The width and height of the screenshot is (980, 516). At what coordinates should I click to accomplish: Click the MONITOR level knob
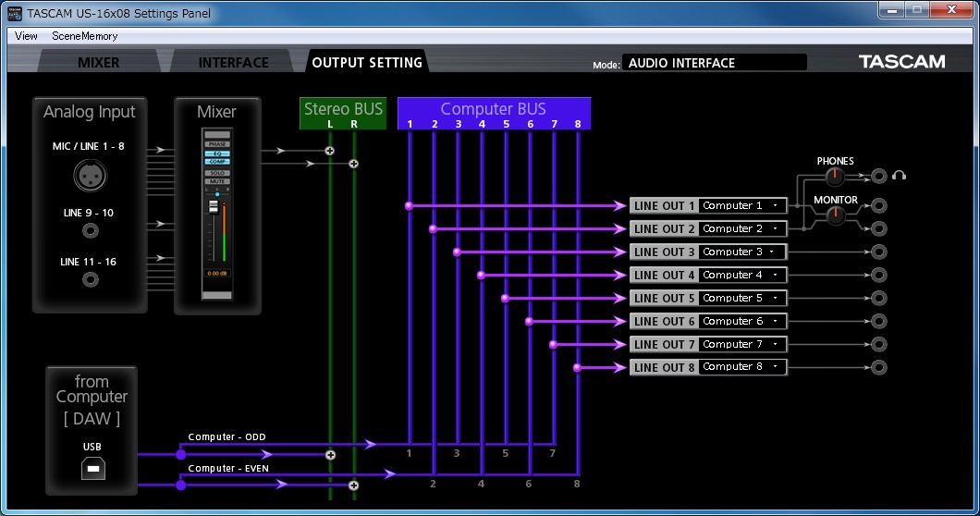[836, 215]
